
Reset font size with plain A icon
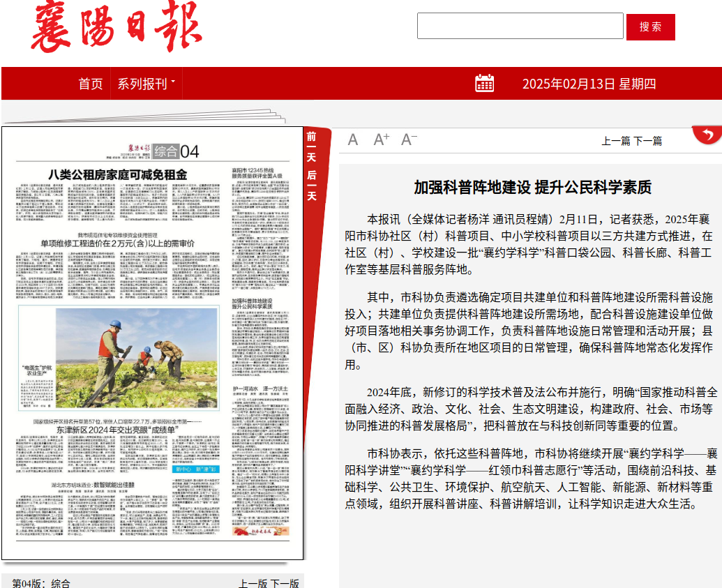point(353,140)
